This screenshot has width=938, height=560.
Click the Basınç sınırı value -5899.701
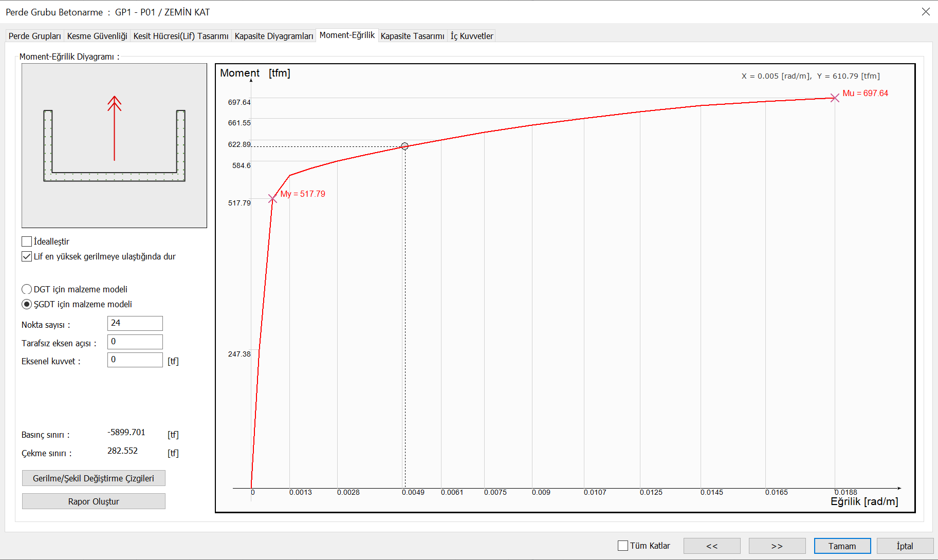point(126,433)
